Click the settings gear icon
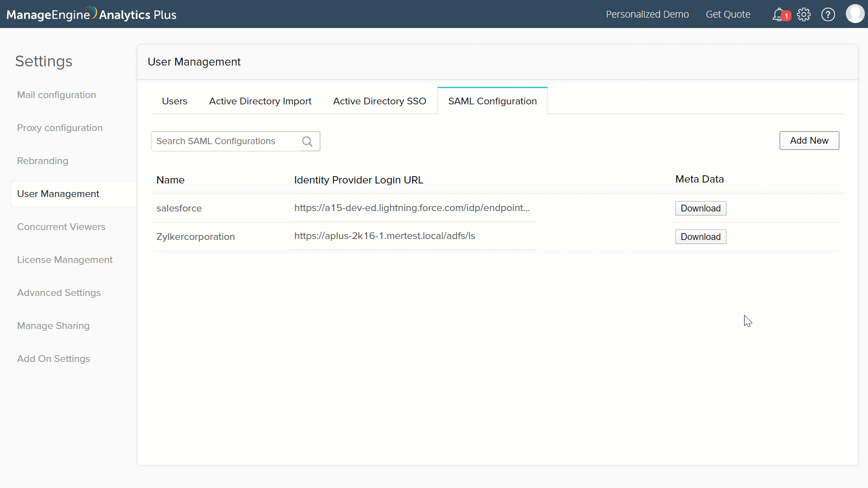 pyautogui.click(x=804, y=15)
